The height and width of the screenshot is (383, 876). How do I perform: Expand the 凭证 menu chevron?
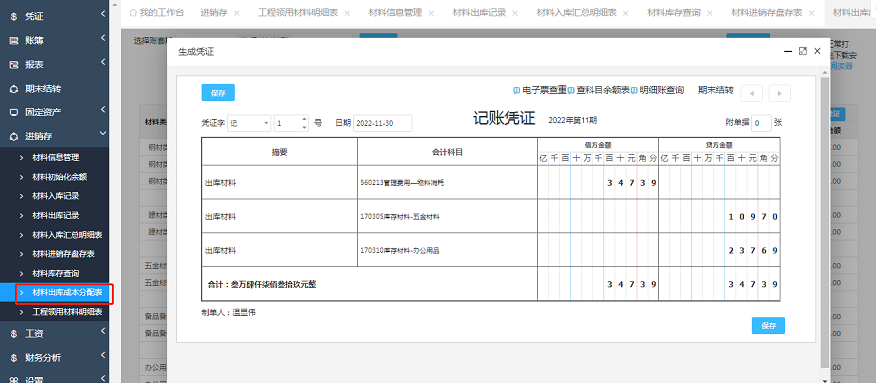click(103, 14)
